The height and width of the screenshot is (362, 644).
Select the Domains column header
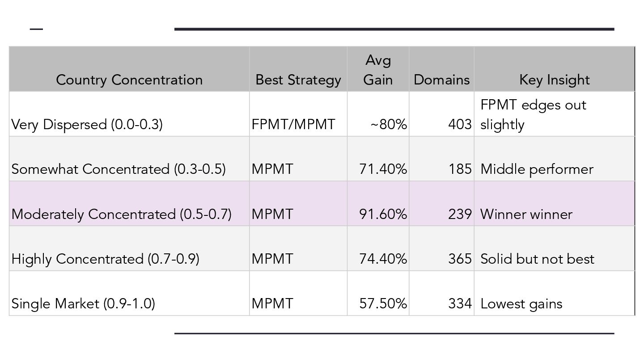441,69
